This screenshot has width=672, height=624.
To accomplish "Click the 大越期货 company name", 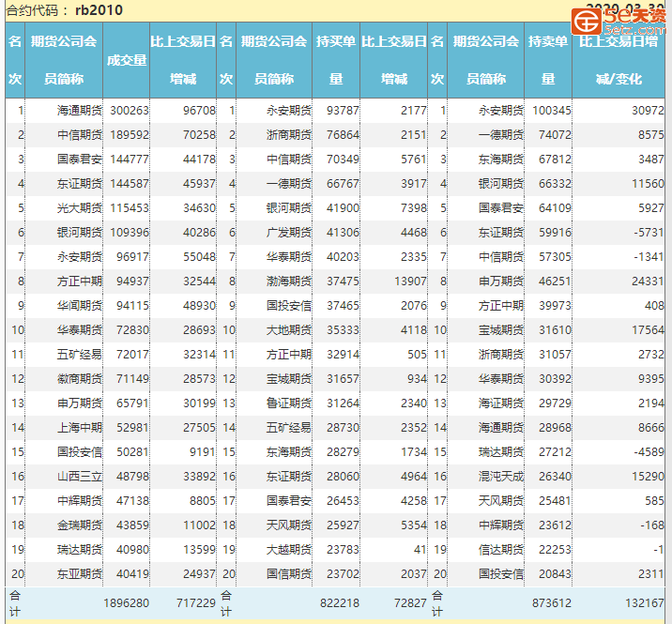I will (x=289, y=549).
